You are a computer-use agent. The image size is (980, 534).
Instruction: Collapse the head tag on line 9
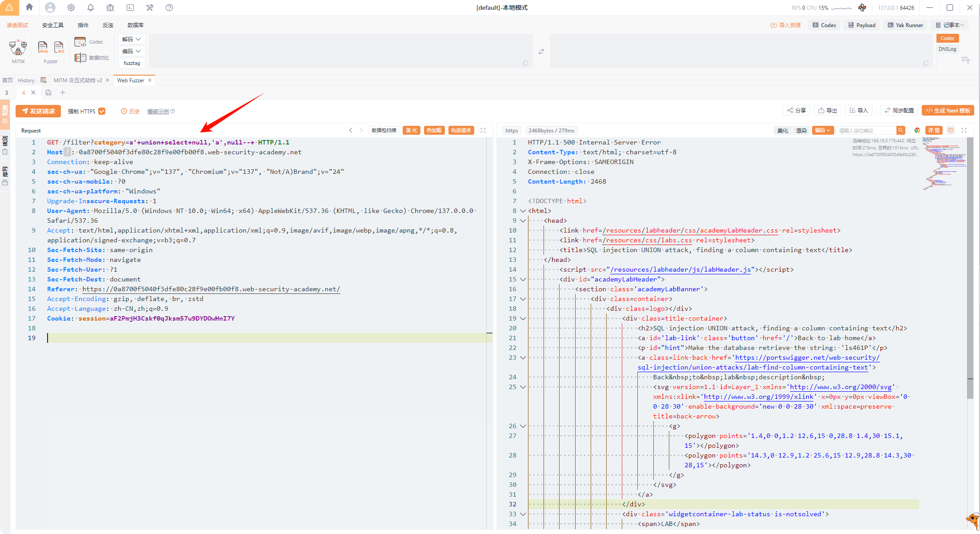(x=523, y=221)
